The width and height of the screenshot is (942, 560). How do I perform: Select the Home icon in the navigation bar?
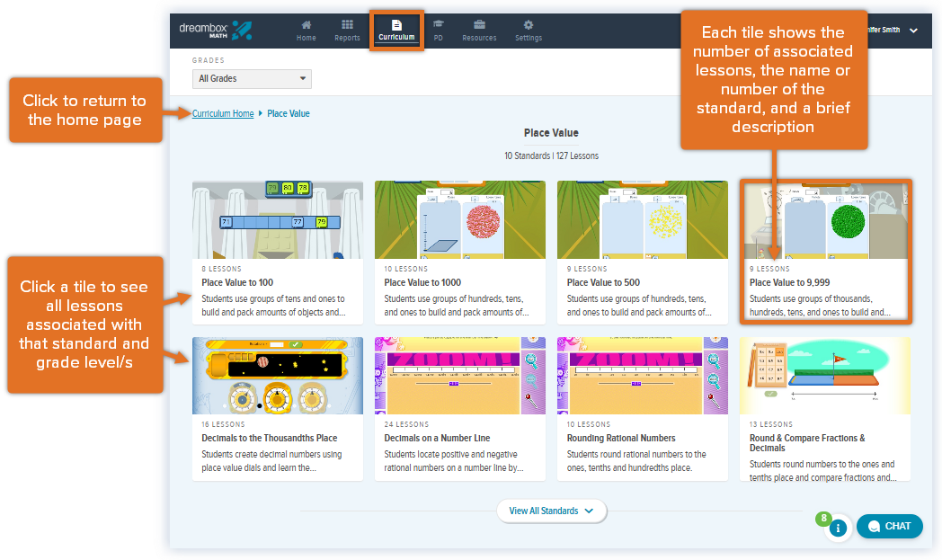[x=306, y=24]
